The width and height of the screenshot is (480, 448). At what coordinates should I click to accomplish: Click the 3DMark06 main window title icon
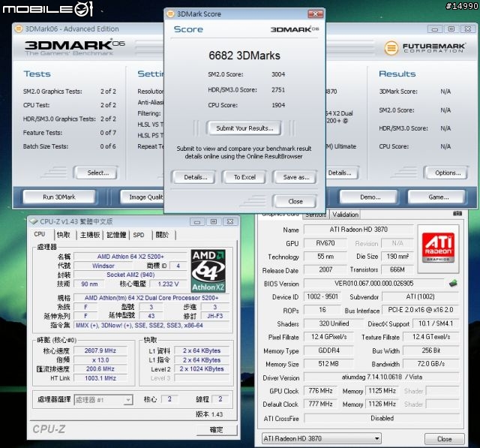pos(19,29)
